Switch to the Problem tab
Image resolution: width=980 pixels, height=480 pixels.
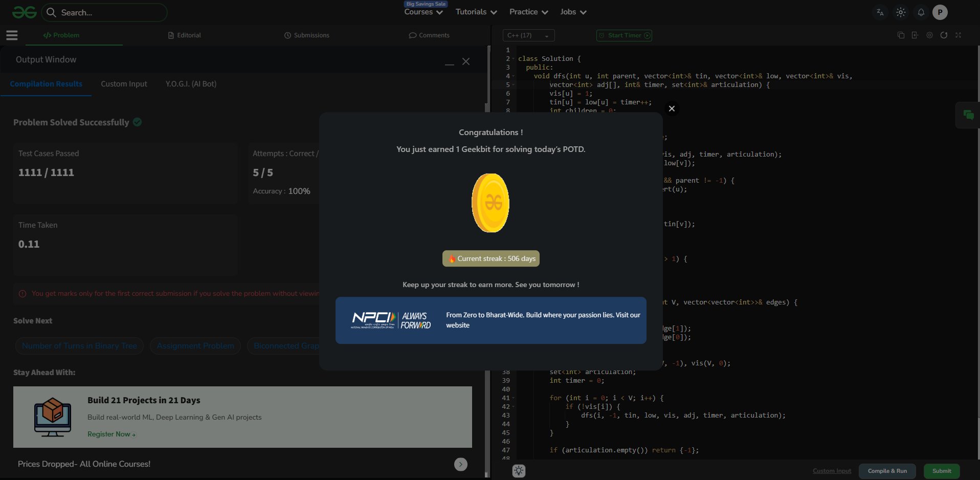click(61, 35)
